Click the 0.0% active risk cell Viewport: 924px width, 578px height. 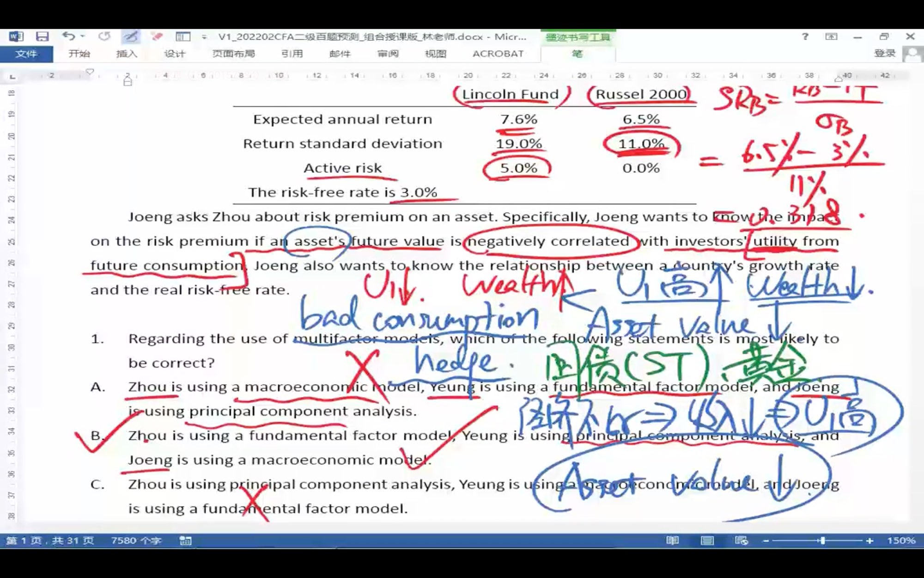pyautogui.click(x=641, y=168)
